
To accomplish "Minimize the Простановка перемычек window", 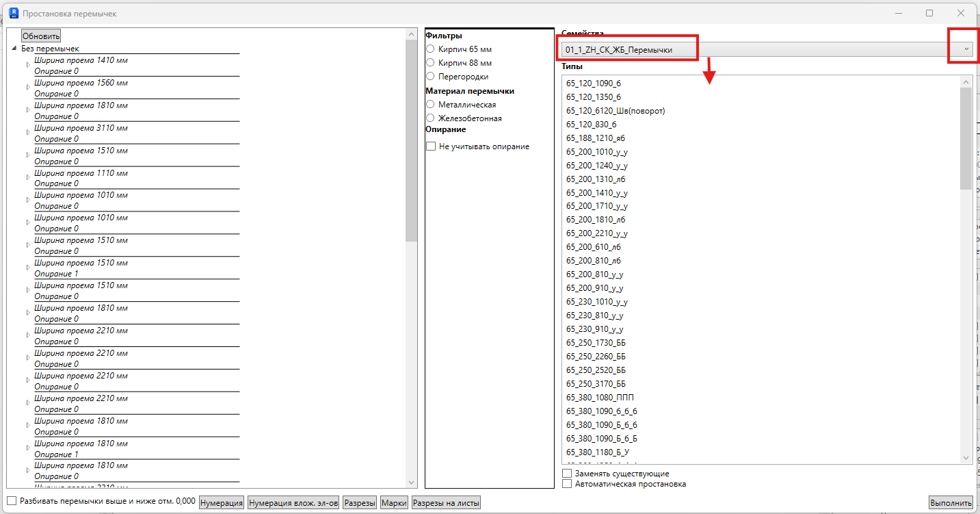I will 898,13.
